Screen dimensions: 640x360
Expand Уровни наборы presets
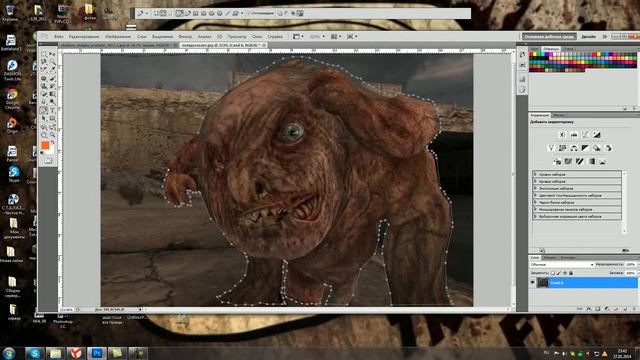coord(535,174)
